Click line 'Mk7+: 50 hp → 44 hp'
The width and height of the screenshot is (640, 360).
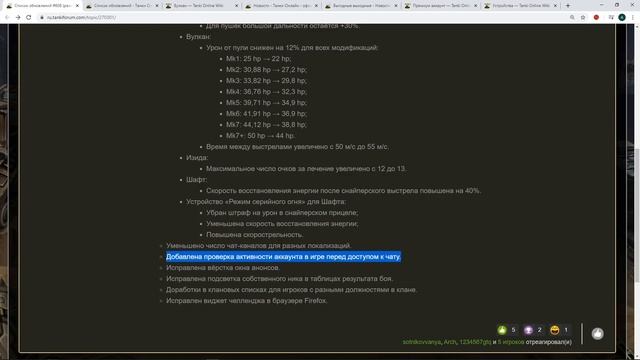point(260,136)
